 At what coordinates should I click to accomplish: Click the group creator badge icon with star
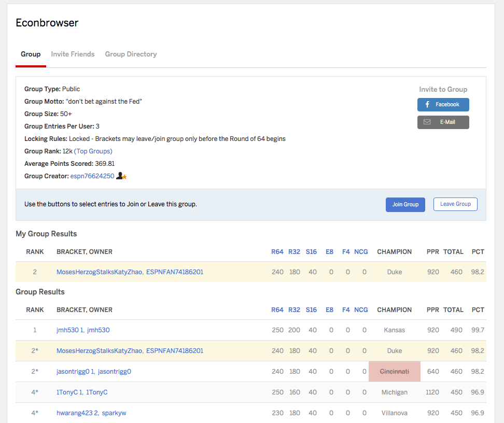point(121,176)
